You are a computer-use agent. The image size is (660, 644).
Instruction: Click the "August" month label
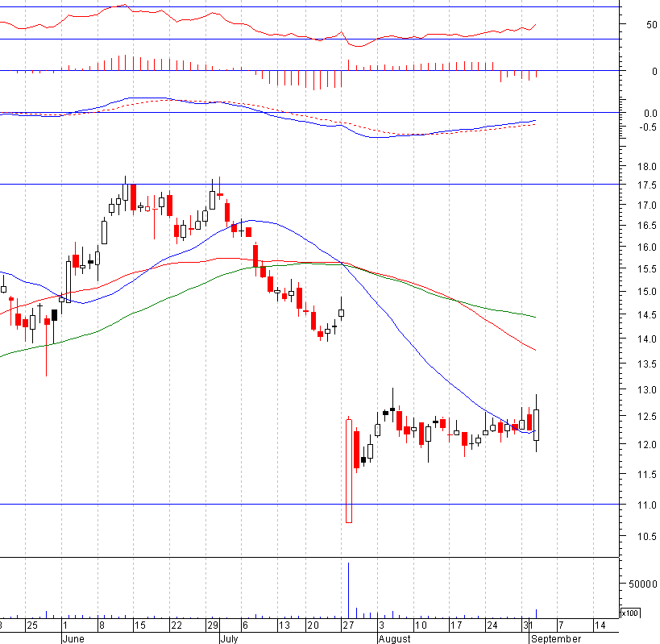pyautogui.click(x=394, y=638)
